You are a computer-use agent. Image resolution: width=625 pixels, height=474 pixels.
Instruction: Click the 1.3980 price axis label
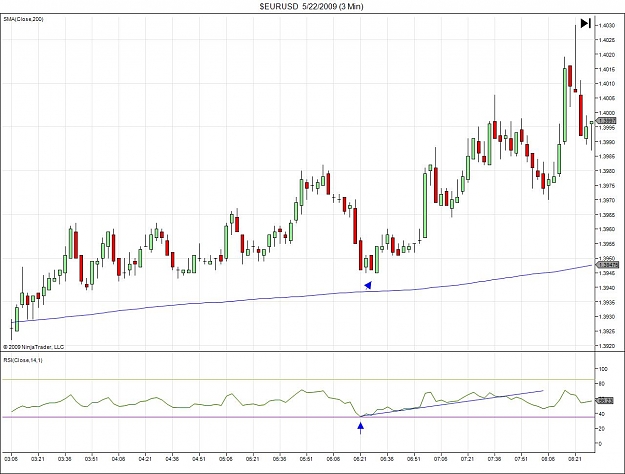pos(607,171)
